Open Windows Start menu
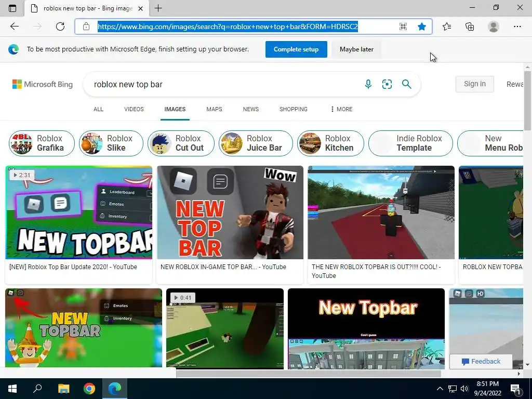This screenshot has width=532, height=399. [12, 389]
